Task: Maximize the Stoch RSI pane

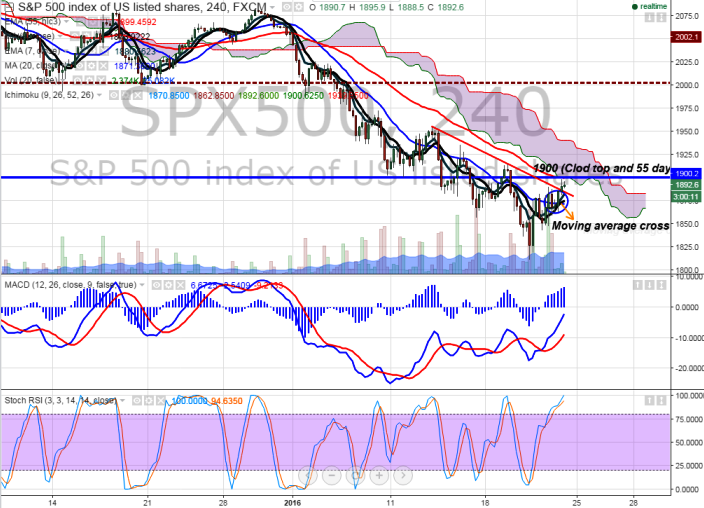Action: coord(661,400)
